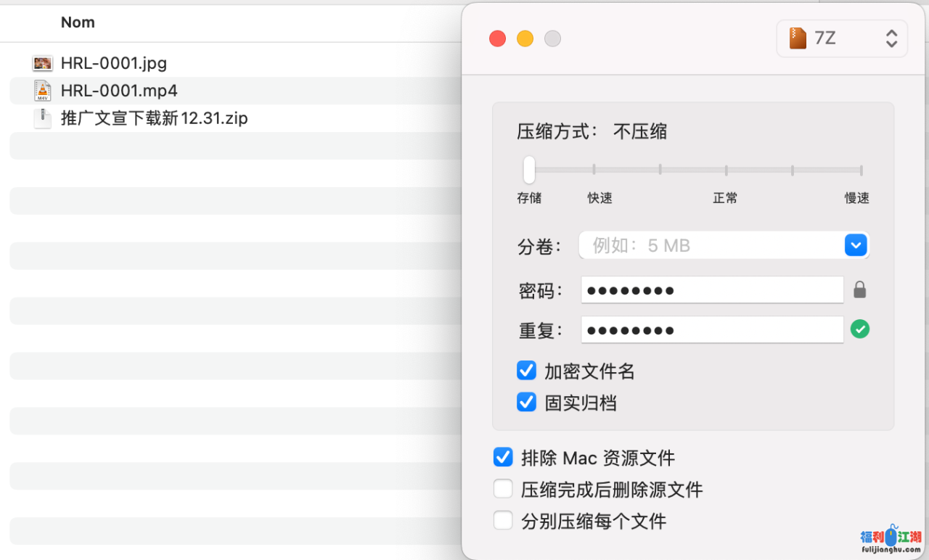Uncheck the 加密文件名 checkbox
This screenshot has height=560, width=929.
point(526,371)
